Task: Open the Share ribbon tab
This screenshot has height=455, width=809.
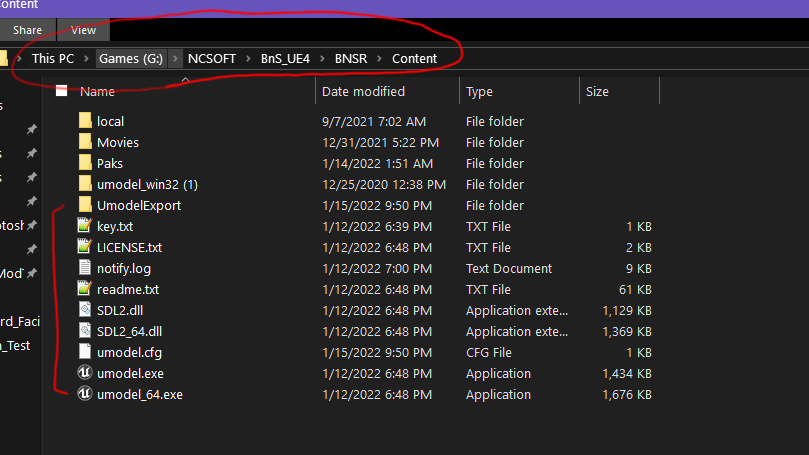Action: pos(27,30)
